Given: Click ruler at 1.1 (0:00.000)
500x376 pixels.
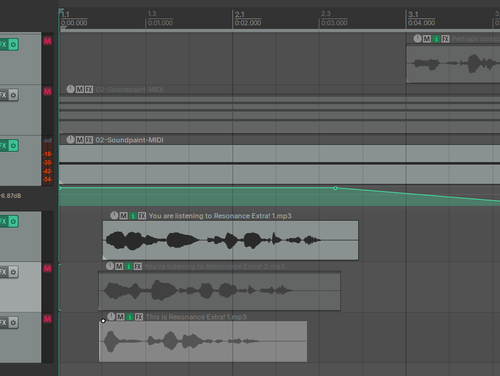Looking at the screenshot, I should 74,19.
